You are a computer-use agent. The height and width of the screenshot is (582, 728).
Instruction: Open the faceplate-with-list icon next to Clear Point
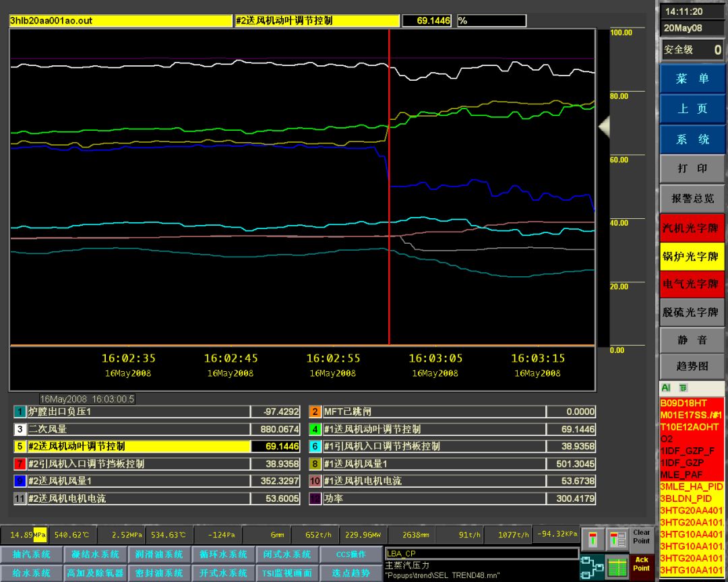pyautogui.click(x=617, y=540)
